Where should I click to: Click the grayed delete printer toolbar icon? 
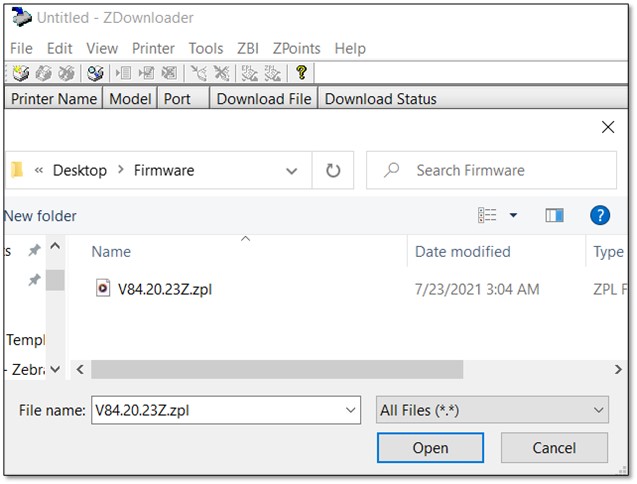click(x=66, y=73)
